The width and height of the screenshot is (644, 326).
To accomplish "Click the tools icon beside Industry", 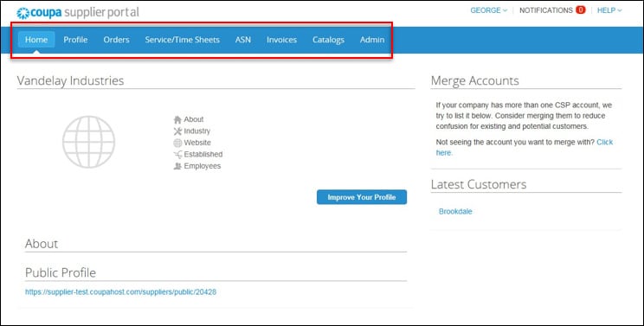I will [177, 131].
